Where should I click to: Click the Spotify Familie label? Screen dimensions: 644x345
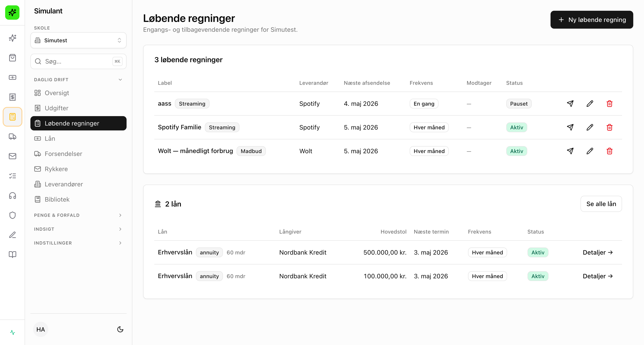(x=180, y=127)
